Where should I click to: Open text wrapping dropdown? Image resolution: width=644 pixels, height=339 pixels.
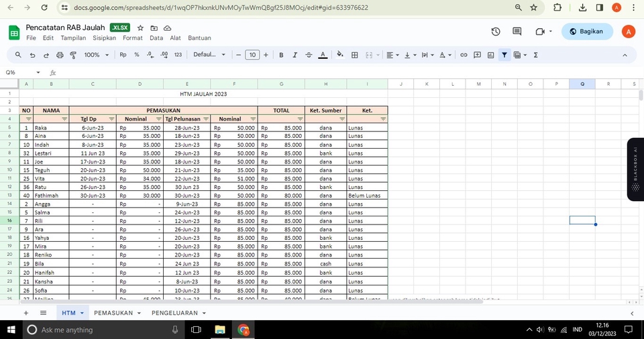pyautogui.click(x=427, y=55)
